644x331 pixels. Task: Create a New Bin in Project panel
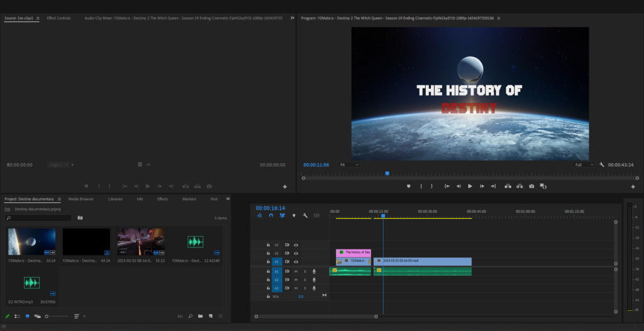201,316
